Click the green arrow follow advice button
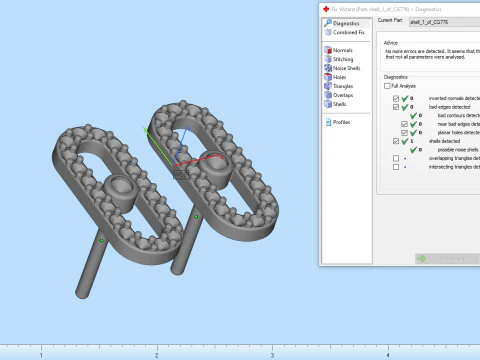This screenshot has height=360, width=480. 447,259
